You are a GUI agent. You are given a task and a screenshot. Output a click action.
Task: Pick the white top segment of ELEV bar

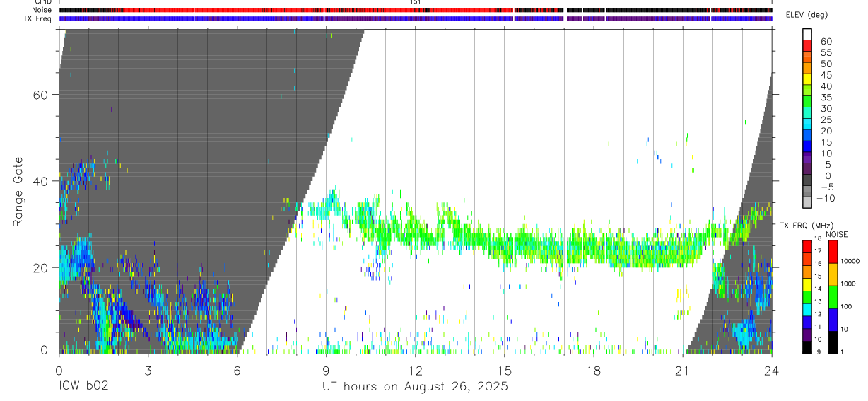pos(807,33)
